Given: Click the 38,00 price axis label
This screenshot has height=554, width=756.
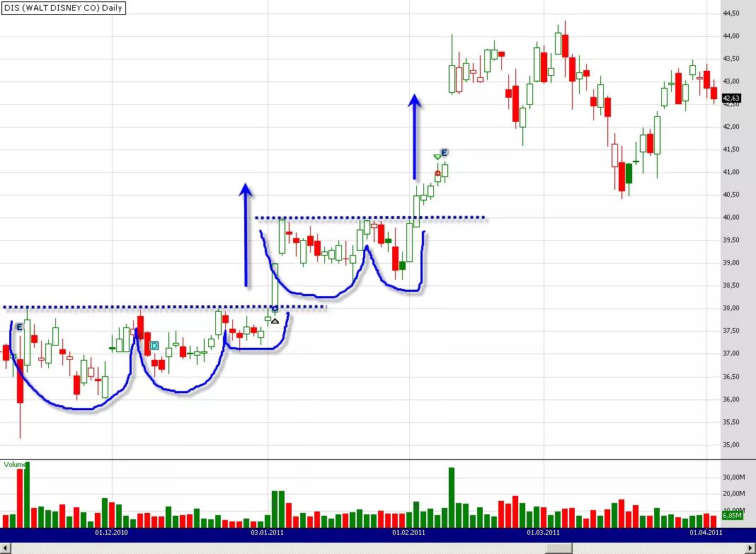Looking at the screenshot, I should (731, 308).
